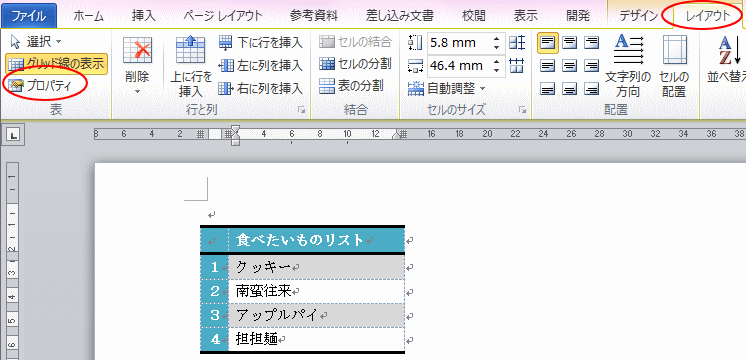746x360 pixels.
Task: Click 左に列を挿入 insert column left
Action: click(260, 65)
